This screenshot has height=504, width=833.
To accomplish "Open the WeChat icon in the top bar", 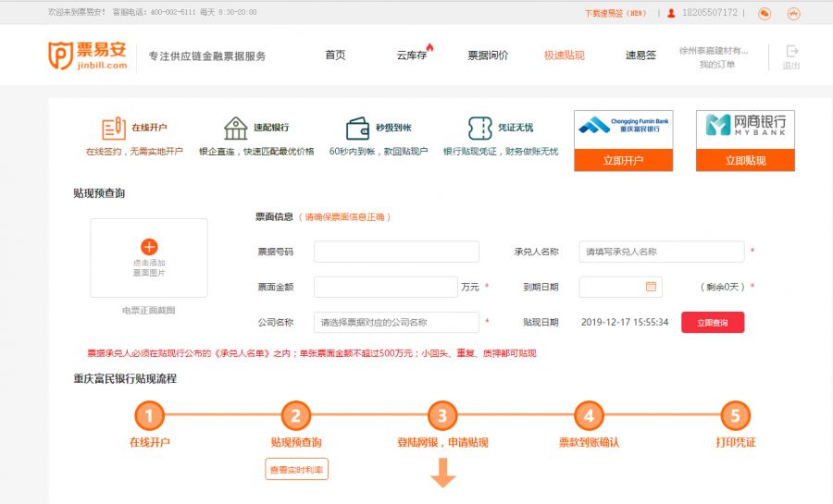I will tap(765, 14).
